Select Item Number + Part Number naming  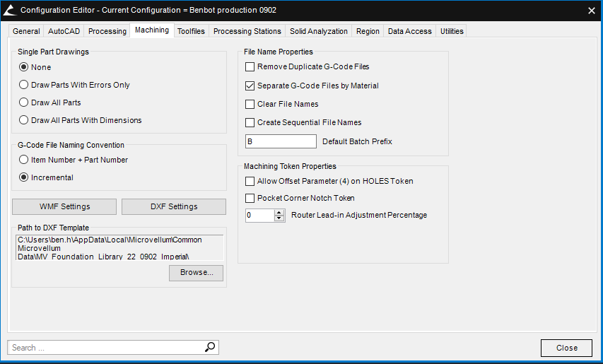(x=24, y=160)
